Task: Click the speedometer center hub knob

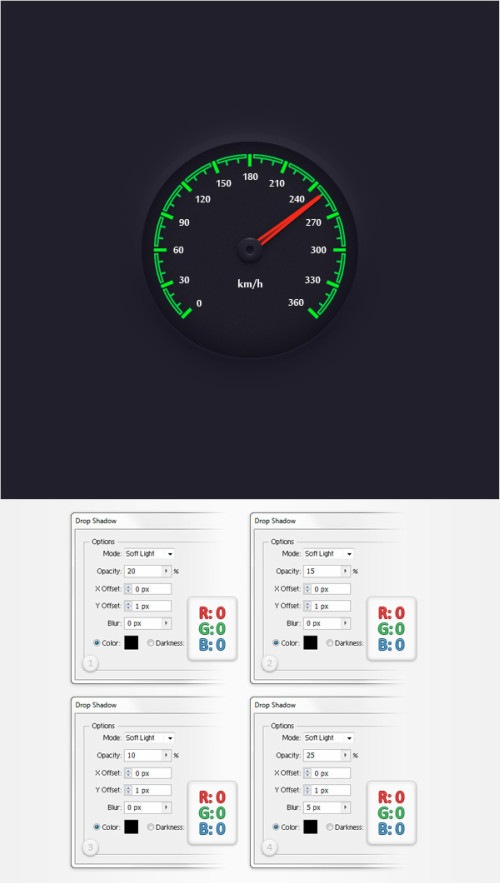Action: [249, 249]
